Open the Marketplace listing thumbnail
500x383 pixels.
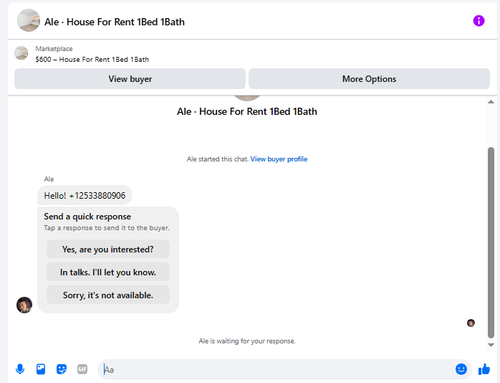point(21,53)
